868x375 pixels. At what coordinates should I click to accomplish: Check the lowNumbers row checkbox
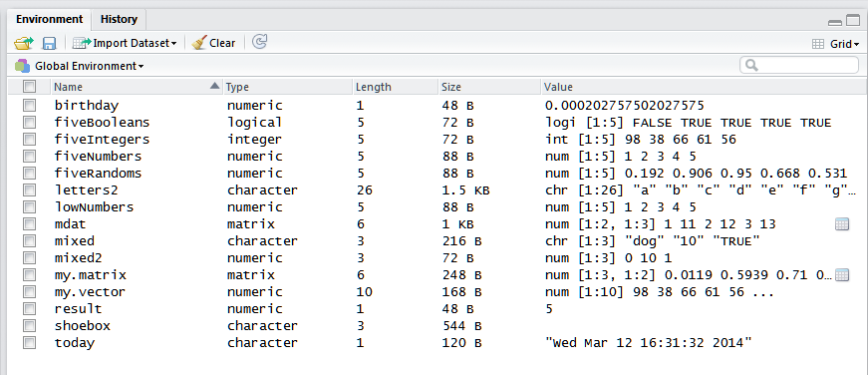click(29, 207)
